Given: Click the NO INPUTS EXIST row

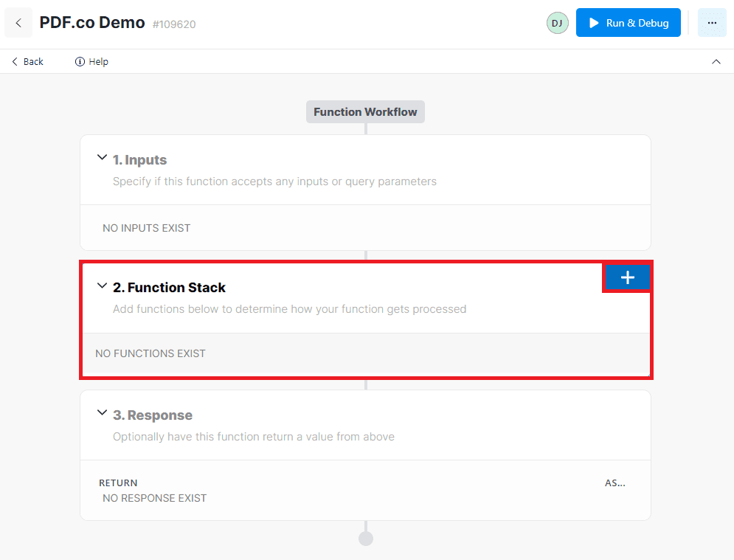Looking at the screenshot, I should 146,228.
